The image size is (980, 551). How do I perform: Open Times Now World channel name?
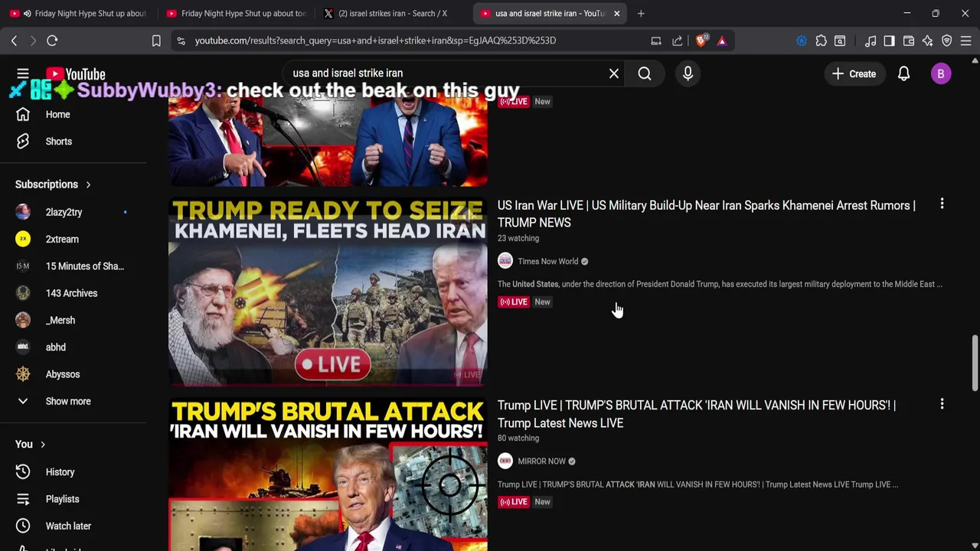[x=547, y=262]
